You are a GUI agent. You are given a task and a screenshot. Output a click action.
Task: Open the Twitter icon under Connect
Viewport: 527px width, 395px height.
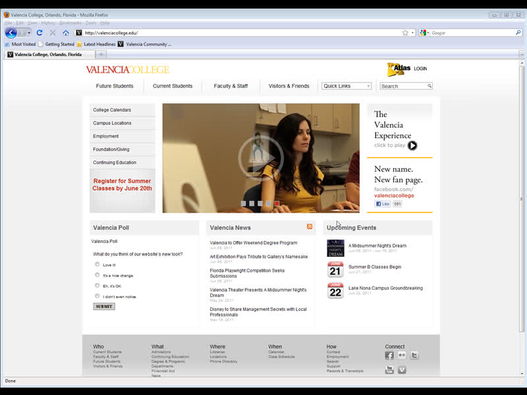tap(414, 355)
